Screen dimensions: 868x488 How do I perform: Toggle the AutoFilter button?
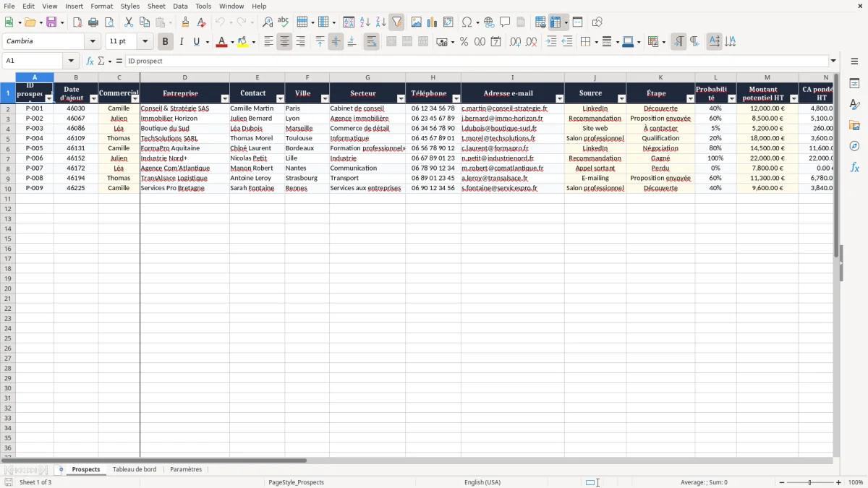point(396,22)
